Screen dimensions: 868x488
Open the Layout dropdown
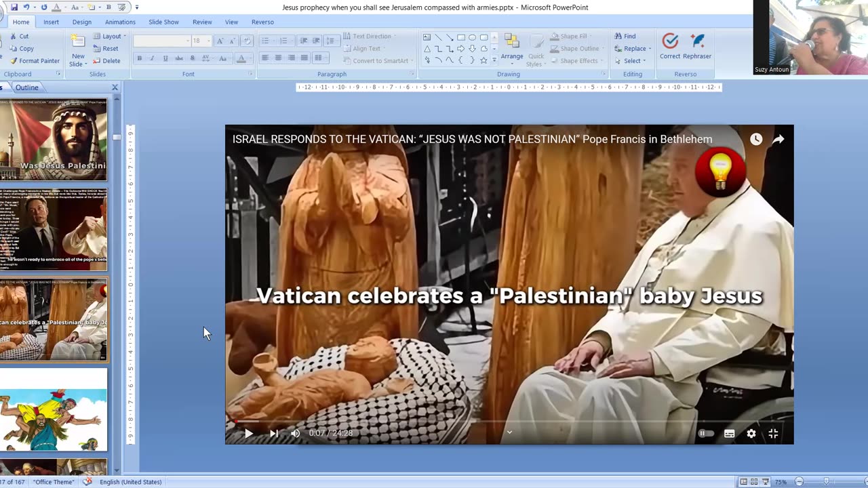[x=109, y=36]
